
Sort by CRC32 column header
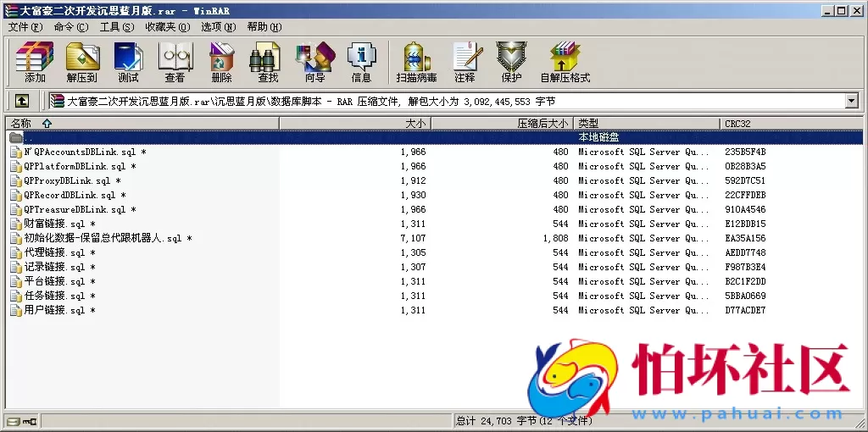pos(792,124)
